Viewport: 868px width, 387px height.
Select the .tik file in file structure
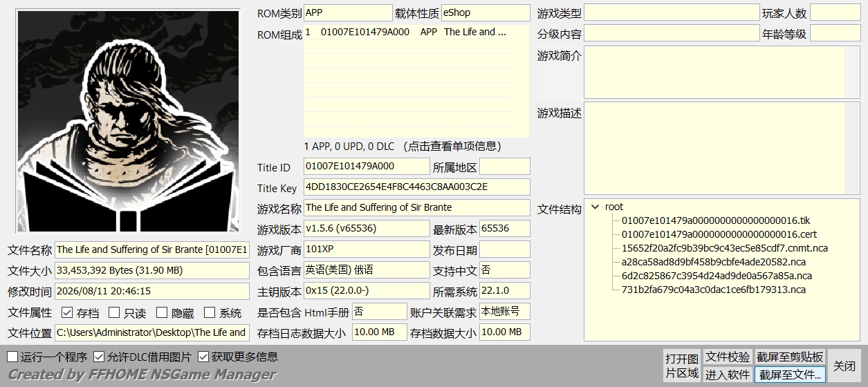point(716,220)
